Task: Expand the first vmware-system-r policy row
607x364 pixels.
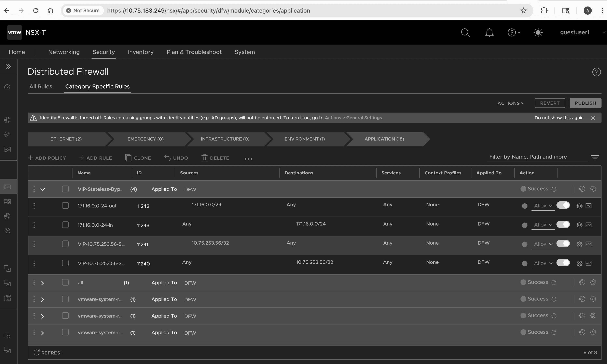Action: (42, 299)
